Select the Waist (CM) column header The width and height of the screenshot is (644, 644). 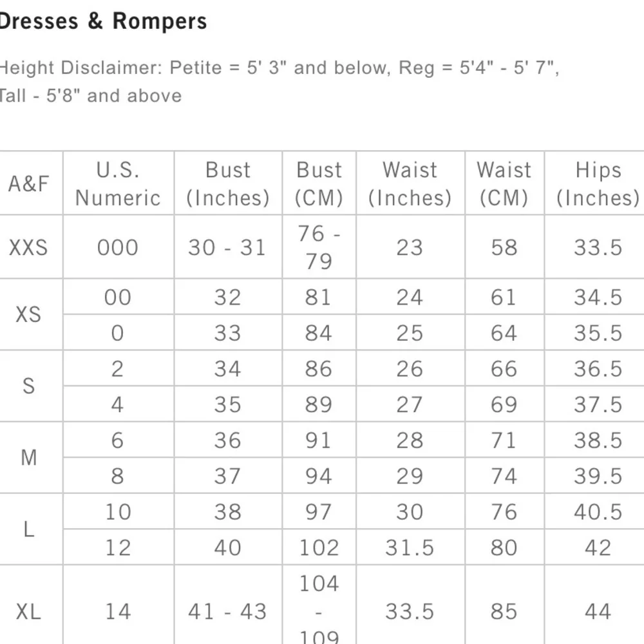click(x=504, y=184)
